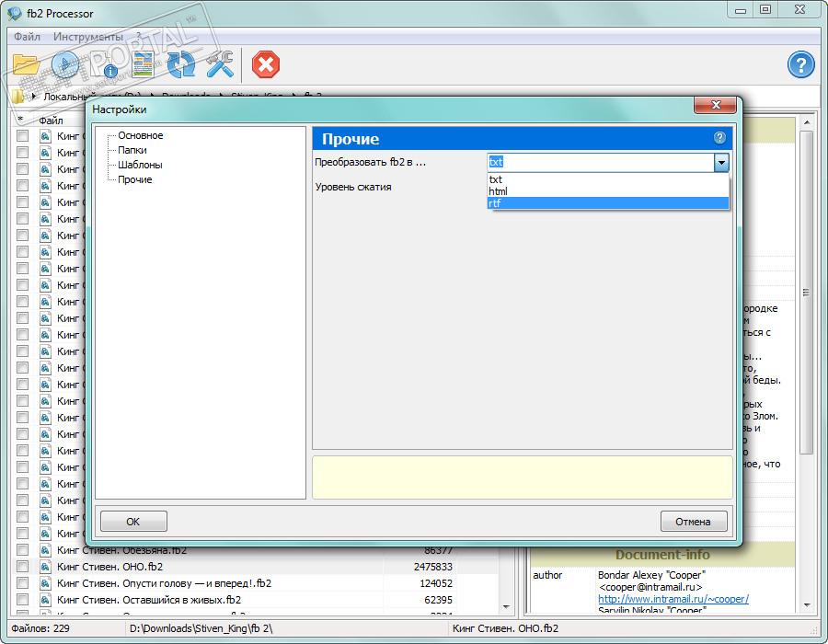The height and width of the screenshot is (644, 828).
Task: Click the author label in Document-info
Action: tap(547, 575)
